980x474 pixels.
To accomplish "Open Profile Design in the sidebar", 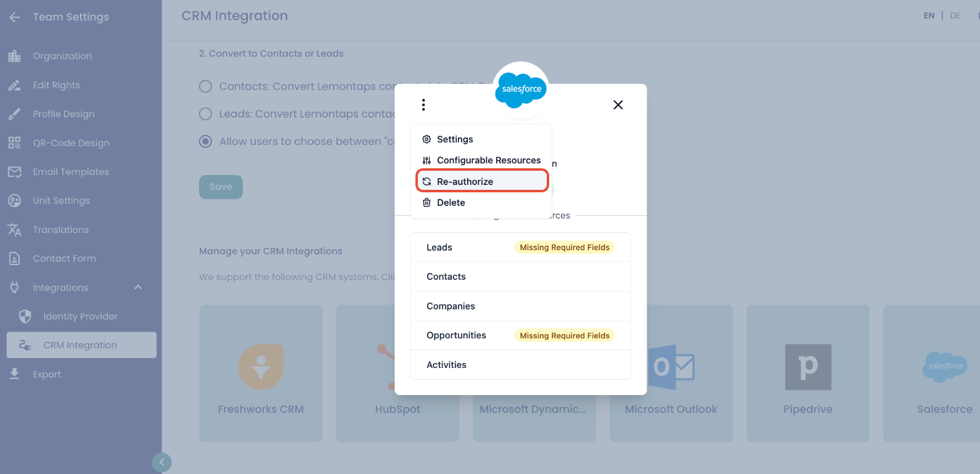I will point(63,114).
